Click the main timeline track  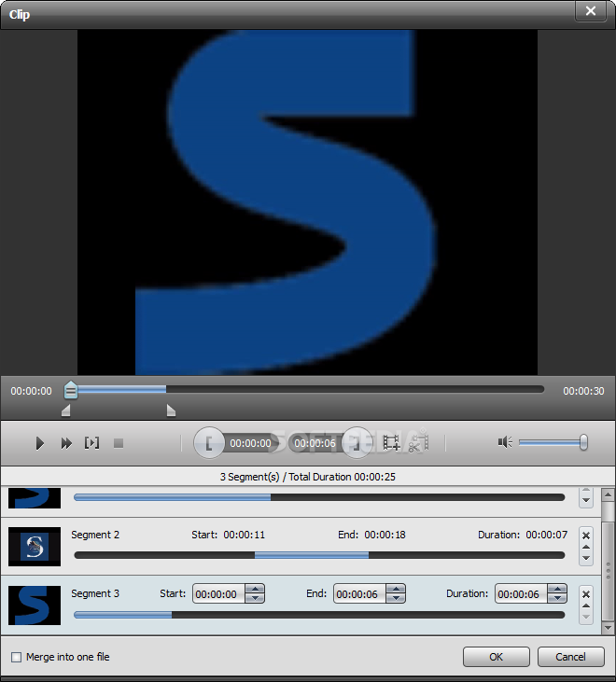[x=308, y=389]
